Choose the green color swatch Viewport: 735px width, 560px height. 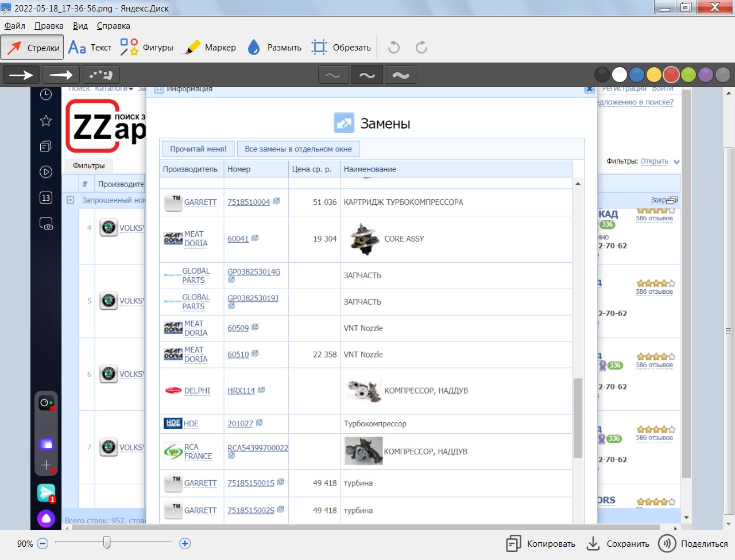pyautogui.click(x=688, y=75)
